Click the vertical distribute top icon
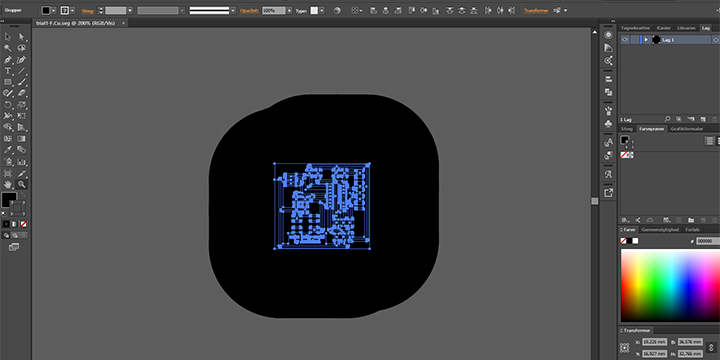 450,10
